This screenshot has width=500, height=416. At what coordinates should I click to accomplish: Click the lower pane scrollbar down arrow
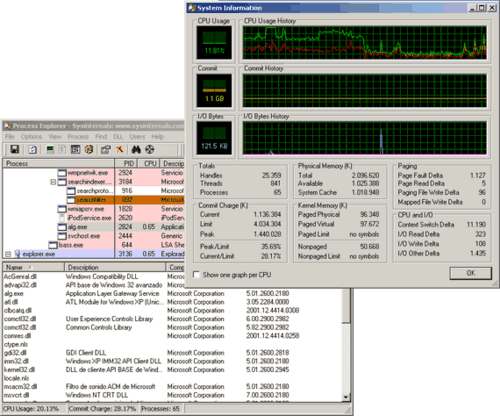coord(346,397)
